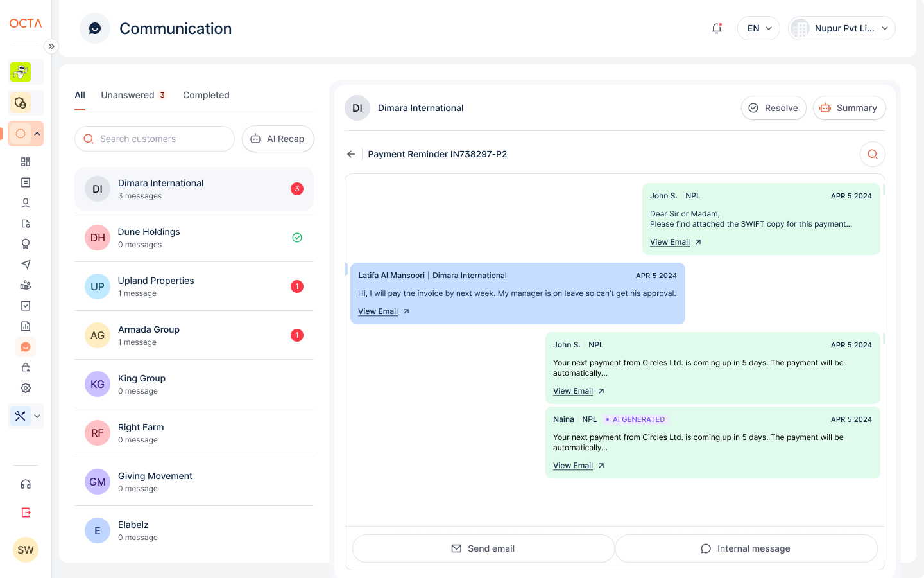
Task: Open the EN language dropdown
Action: click(x=759, y=28)
